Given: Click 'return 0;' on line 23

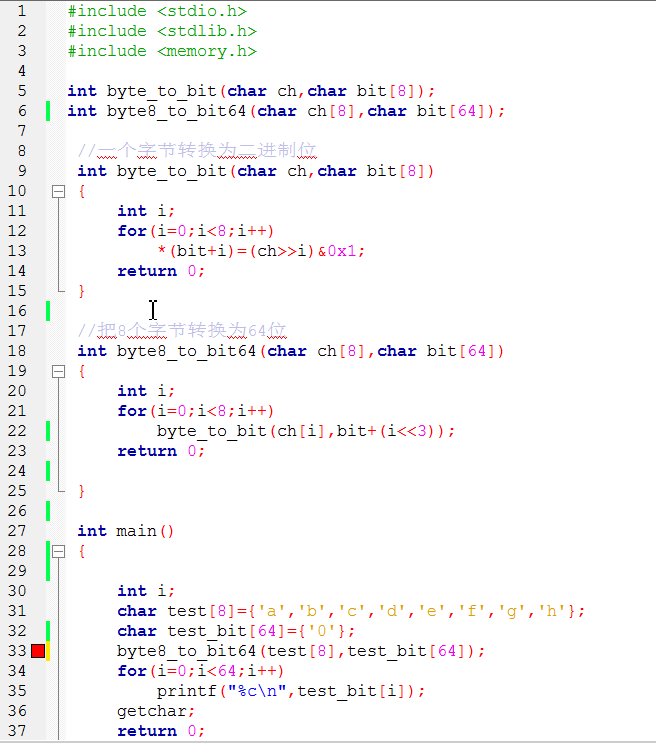Looking at the screenshot, I should point(161,451).
